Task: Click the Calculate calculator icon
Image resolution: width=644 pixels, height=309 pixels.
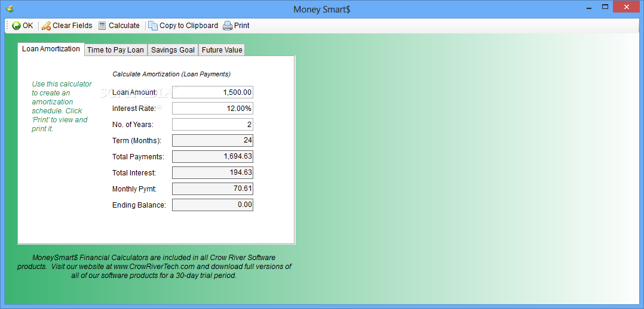Action: coord(102,26)
